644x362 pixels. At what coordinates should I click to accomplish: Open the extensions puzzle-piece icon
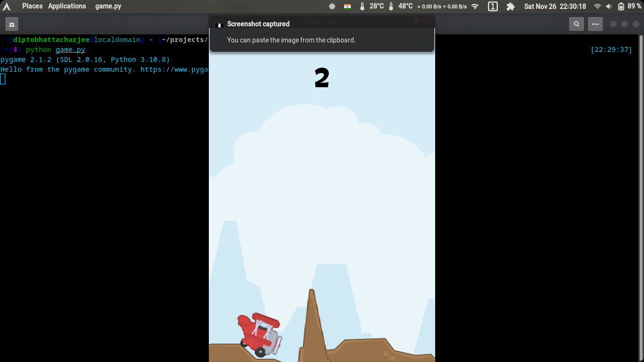(x=511, y=7)
